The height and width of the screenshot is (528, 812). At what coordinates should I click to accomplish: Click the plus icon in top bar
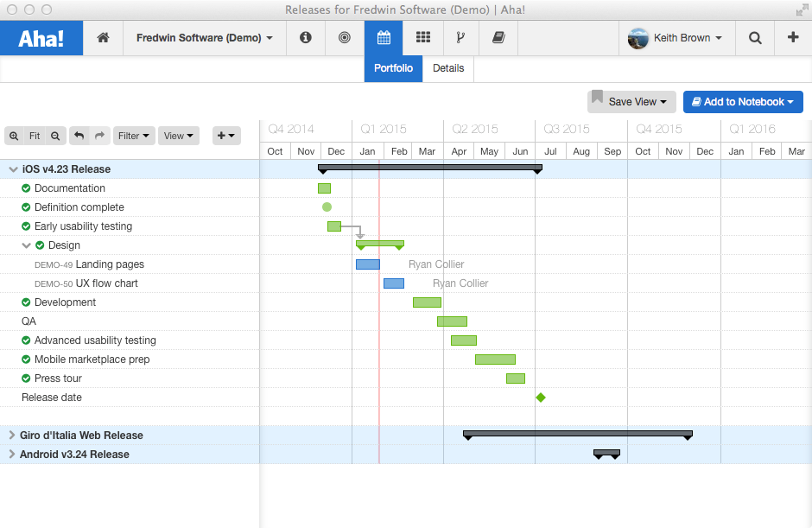pyautogui.click(x=793, y=37)
